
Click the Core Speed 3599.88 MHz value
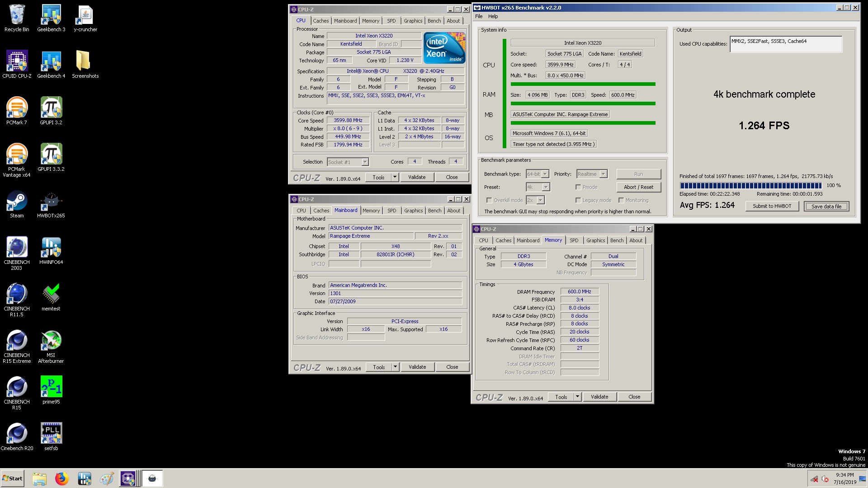348,121
